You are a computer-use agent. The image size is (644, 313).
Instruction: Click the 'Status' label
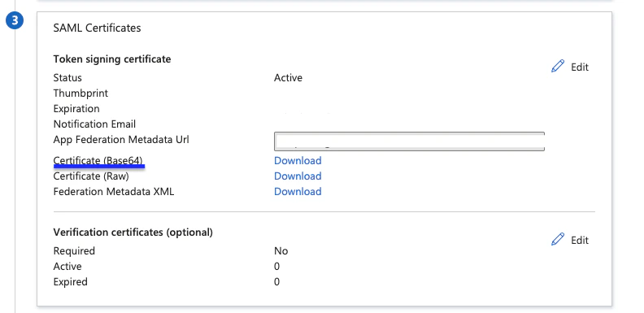[67, 77]
